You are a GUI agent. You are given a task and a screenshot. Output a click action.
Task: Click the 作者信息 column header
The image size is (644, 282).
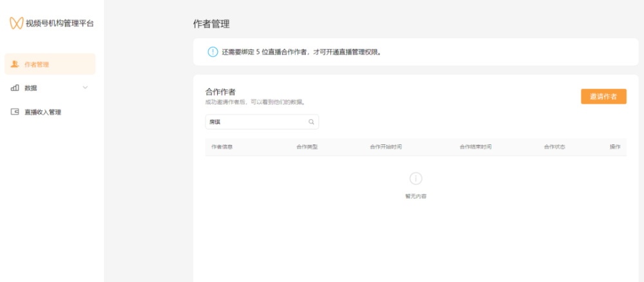click(x=222, y=147)
